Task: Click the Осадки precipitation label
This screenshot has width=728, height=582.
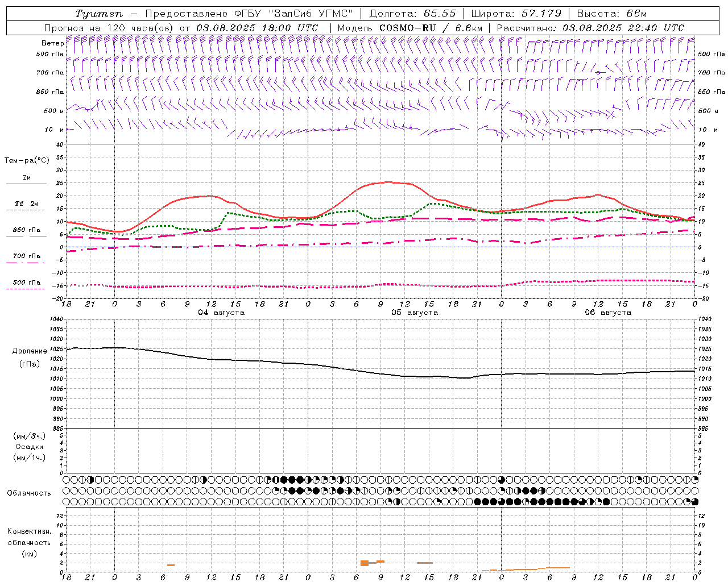Action: pos(30,447)
